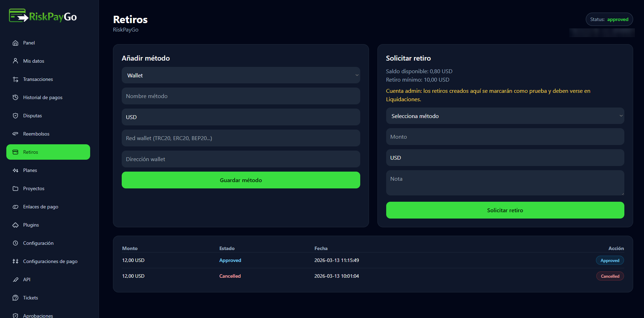Viewport: 644px width, 318px height.
Task: Click the Reembolsos return icon
Action: (x=15, y=134)
